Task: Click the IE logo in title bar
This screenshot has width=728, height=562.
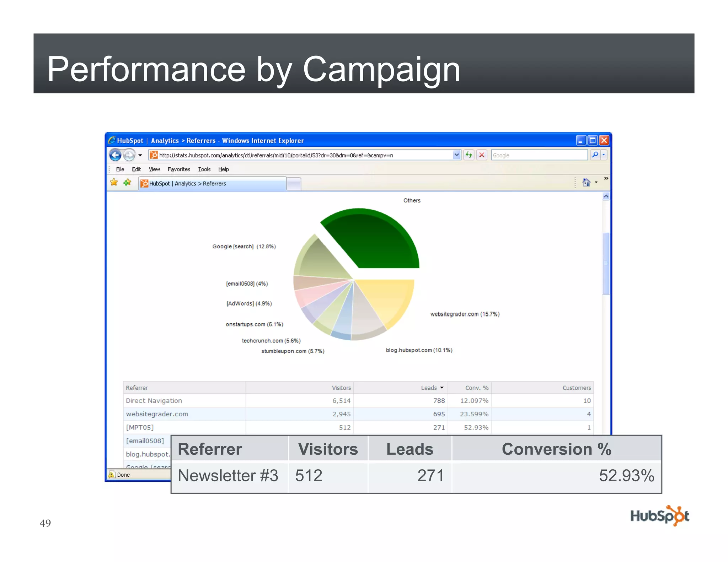Action: click(x=112, y=140)
